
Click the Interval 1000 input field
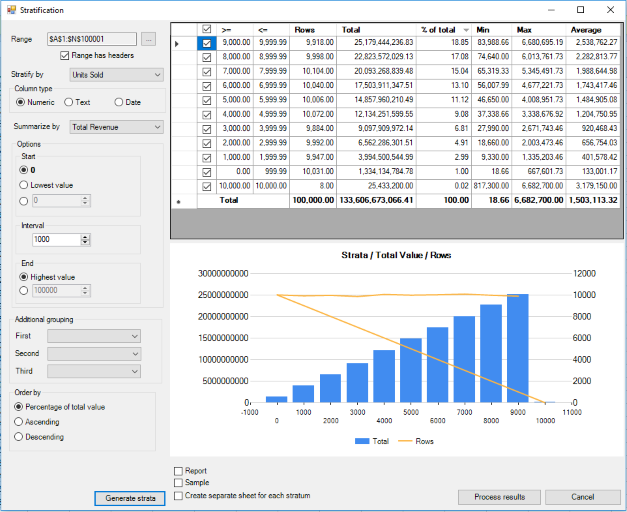(x=56, y=240)
